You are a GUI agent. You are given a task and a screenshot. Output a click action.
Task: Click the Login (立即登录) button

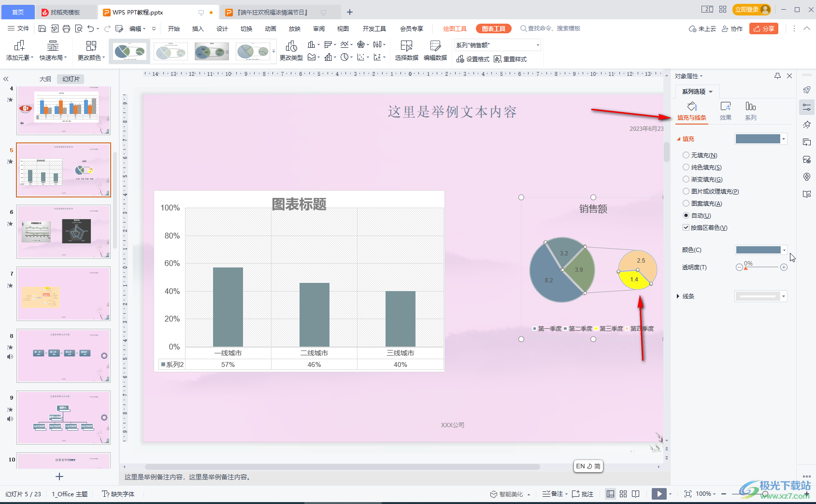click(751, 9)
